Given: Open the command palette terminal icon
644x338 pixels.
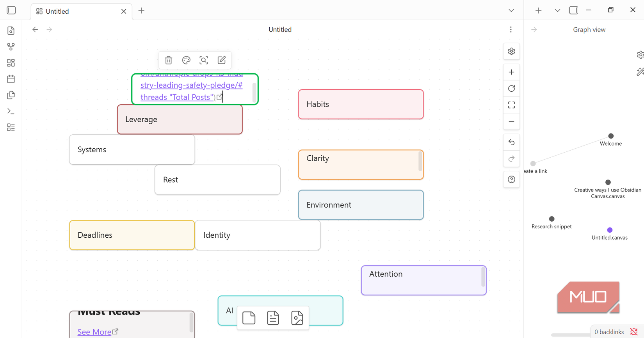Looking at the screenshot, I should click(x=11, y=111).
